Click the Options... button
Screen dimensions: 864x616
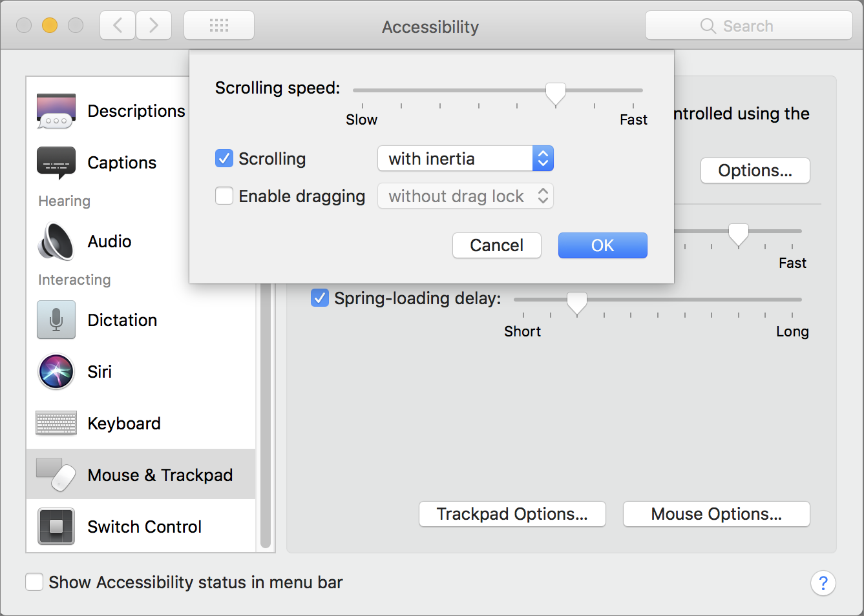click(755, 170)
